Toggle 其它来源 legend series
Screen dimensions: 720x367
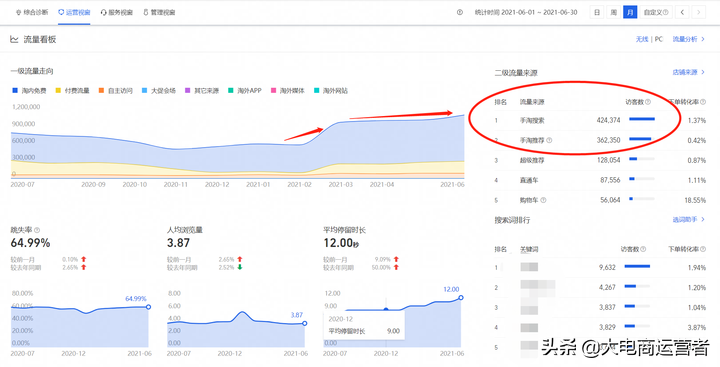(x=202, y=91)
